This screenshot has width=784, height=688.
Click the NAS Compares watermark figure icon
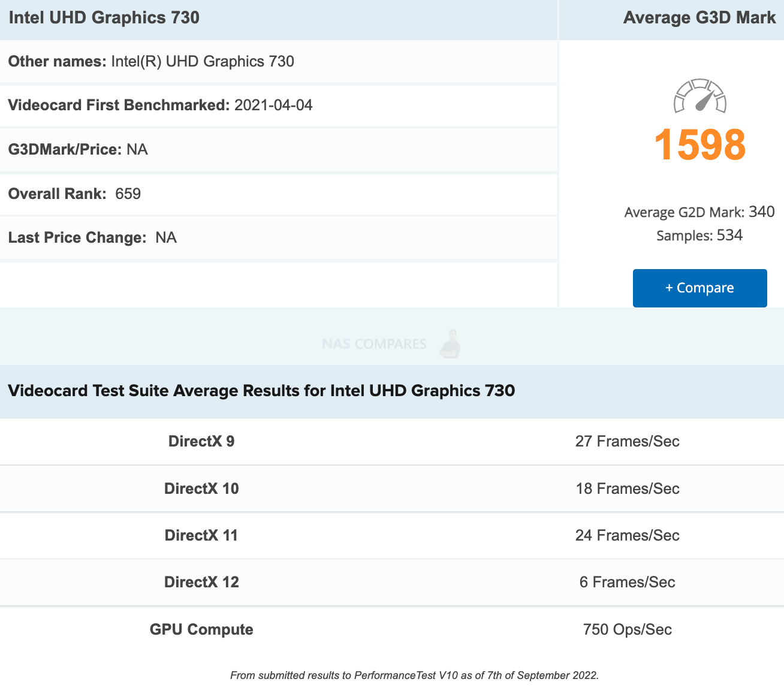point(450,344)
